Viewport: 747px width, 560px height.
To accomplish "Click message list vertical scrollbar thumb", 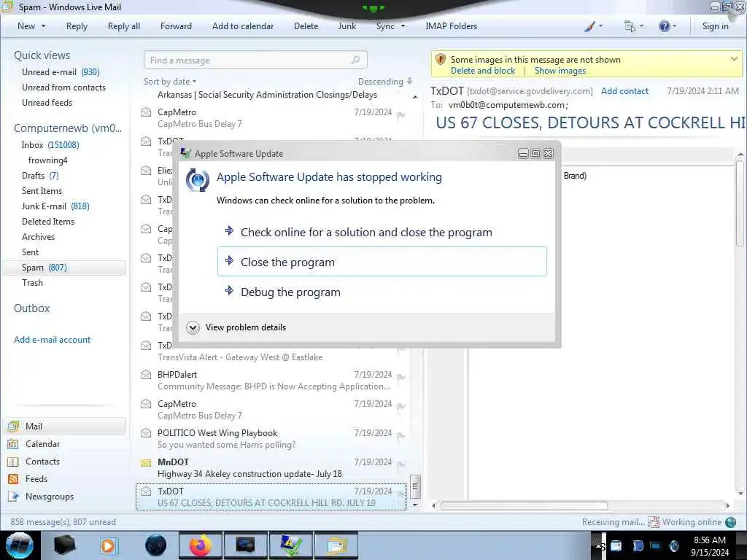I will pos(415,486).
